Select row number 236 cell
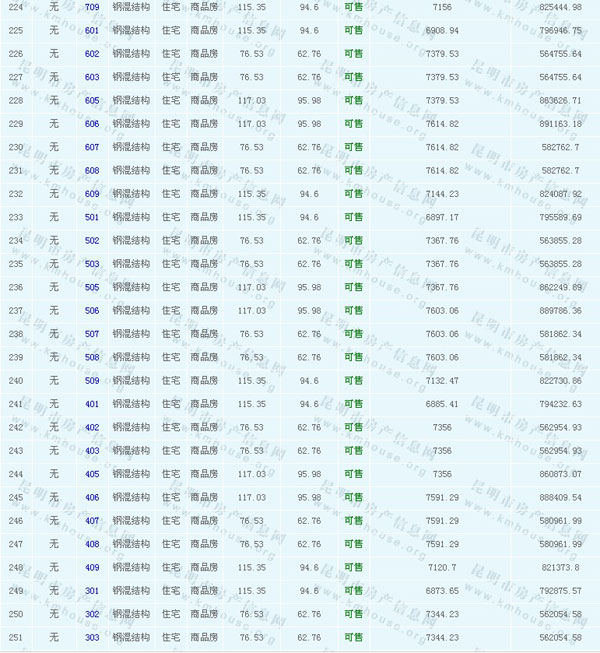 pos(15,287)
